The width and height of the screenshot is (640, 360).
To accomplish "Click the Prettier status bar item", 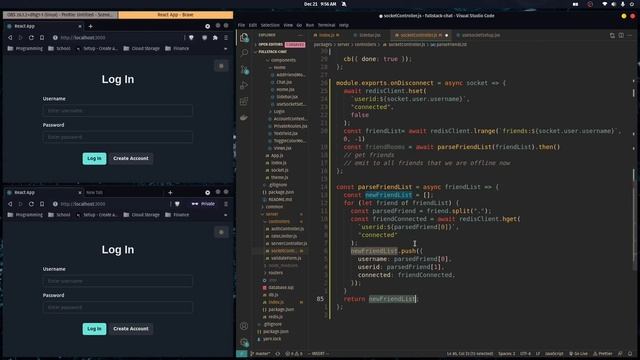I will (x=603, y=353).
